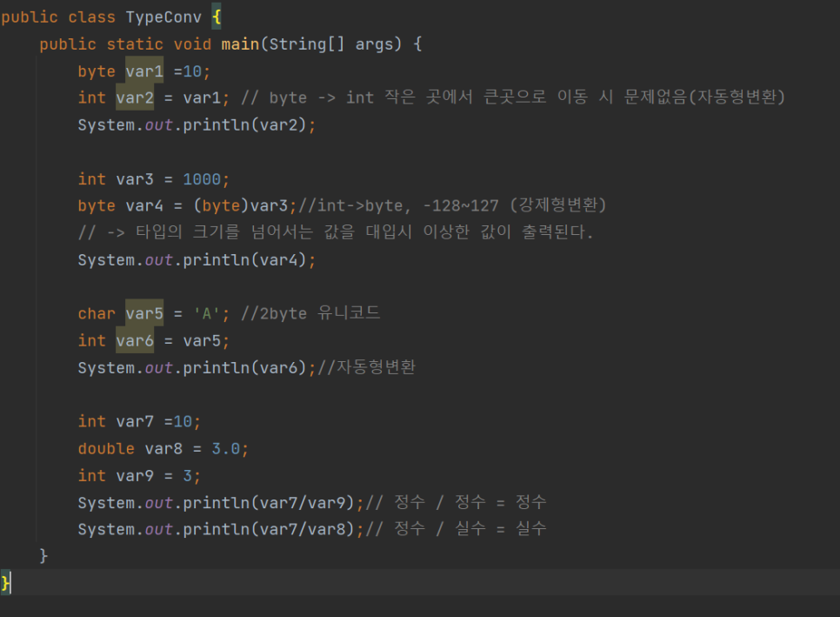Click the var9 declaration line

click(x=139, y=476)
